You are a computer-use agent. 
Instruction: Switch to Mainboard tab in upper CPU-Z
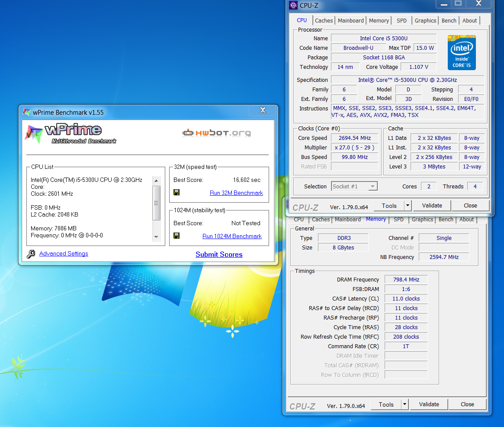coord(351,21)
